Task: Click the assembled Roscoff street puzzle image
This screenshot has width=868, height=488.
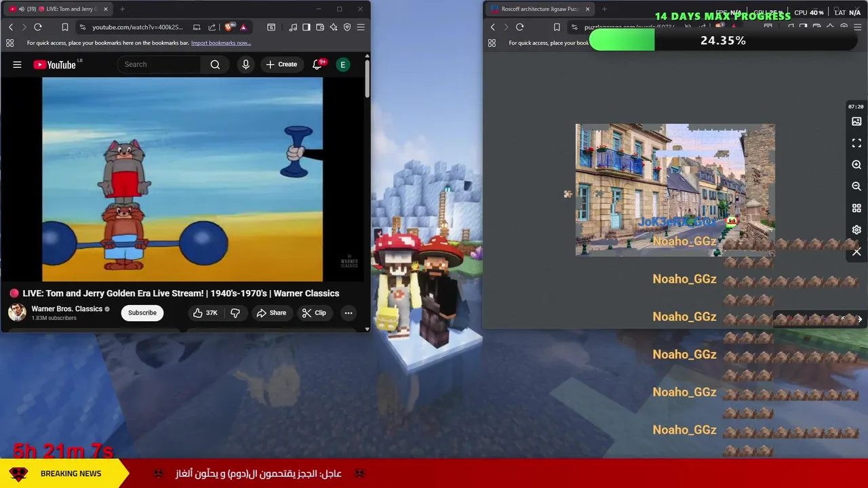Action: [x=675, y=190]
